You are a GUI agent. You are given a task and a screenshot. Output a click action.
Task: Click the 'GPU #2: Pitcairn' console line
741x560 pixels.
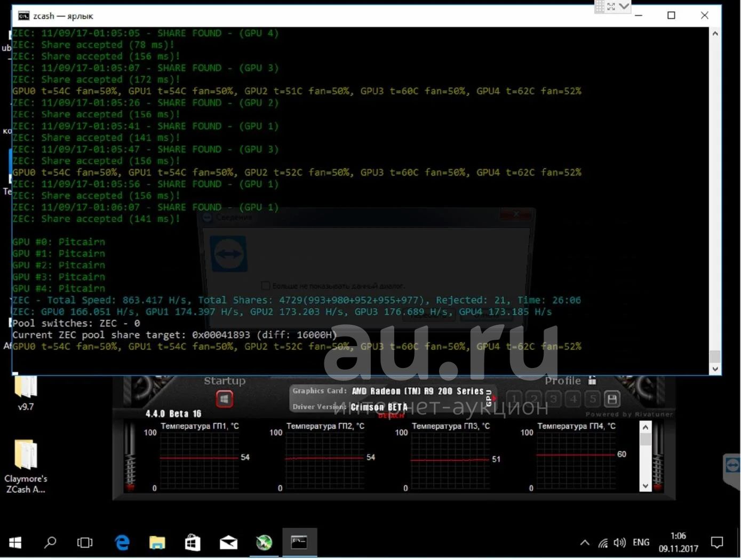tap(59, 266)
